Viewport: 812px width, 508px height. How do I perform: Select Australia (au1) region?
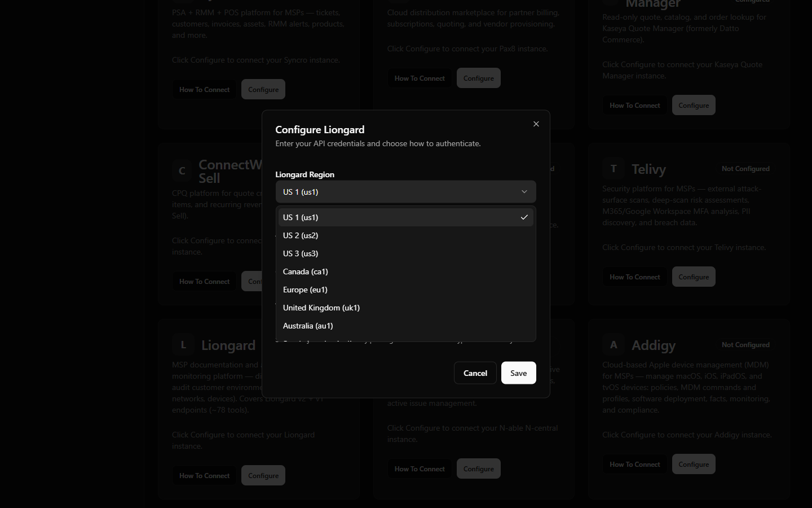pos(405,326)
